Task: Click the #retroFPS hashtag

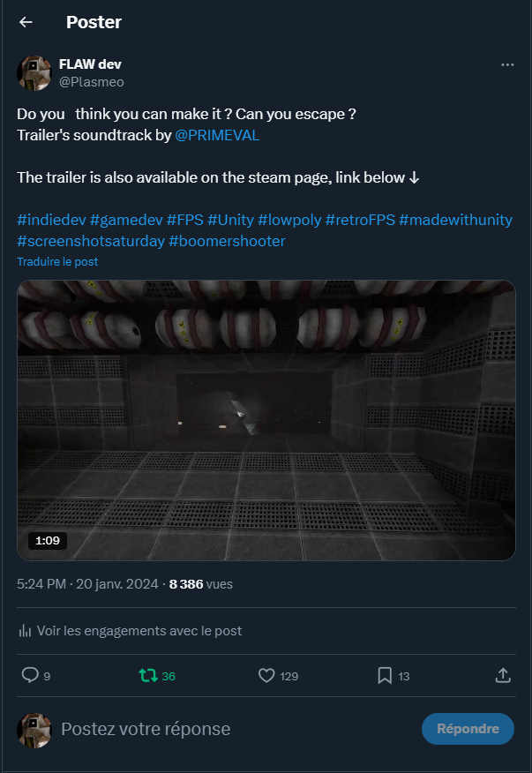Action: point(360,220)
